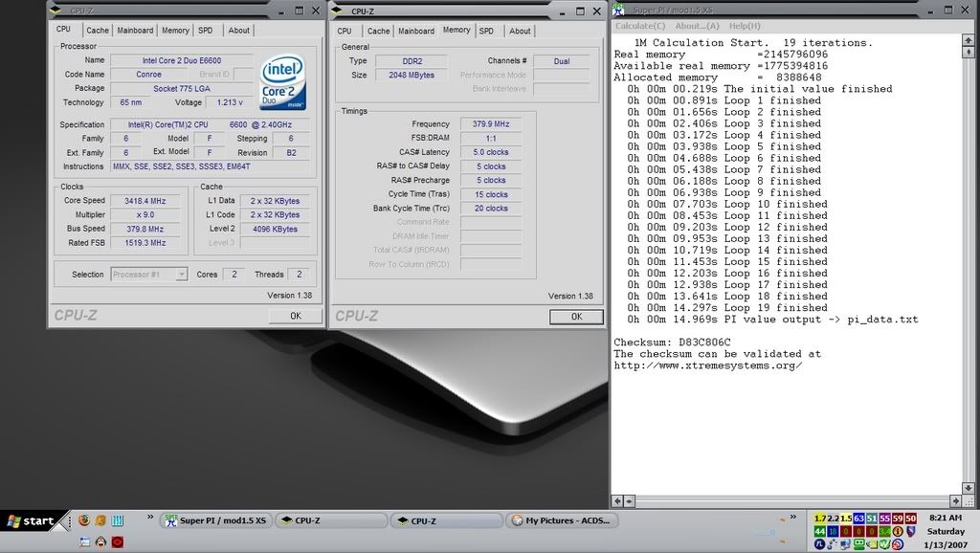
Task: Click the purple 55 temperature tray icon
Action: pos(885,519)
